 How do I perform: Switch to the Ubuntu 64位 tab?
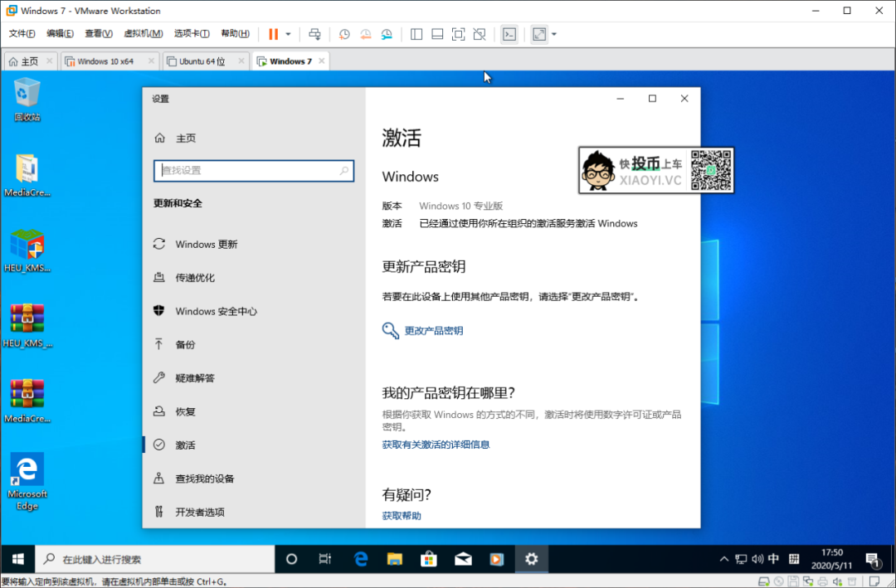(x=204, y=61)
